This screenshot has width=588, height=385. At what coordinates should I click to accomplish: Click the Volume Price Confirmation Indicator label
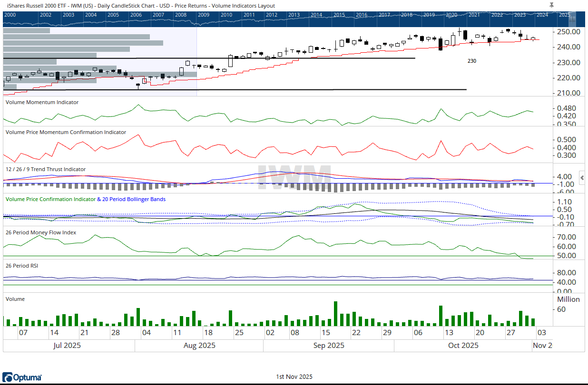49,200
